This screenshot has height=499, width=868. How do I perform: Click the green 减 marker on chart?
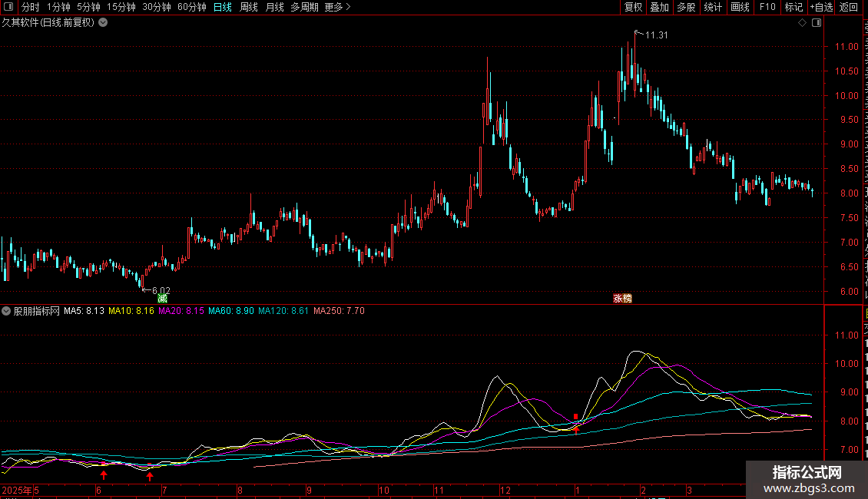162,298
